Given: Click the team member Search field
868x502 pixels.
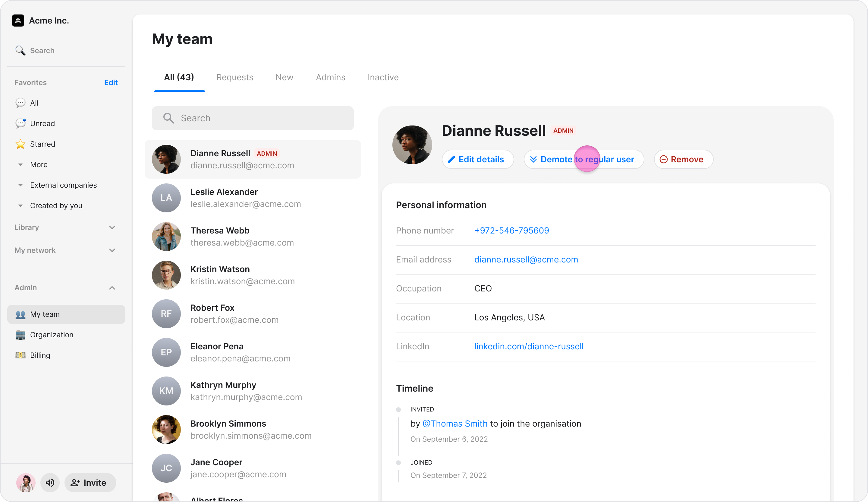Looking at the screenshot, I should coord(253,118).
